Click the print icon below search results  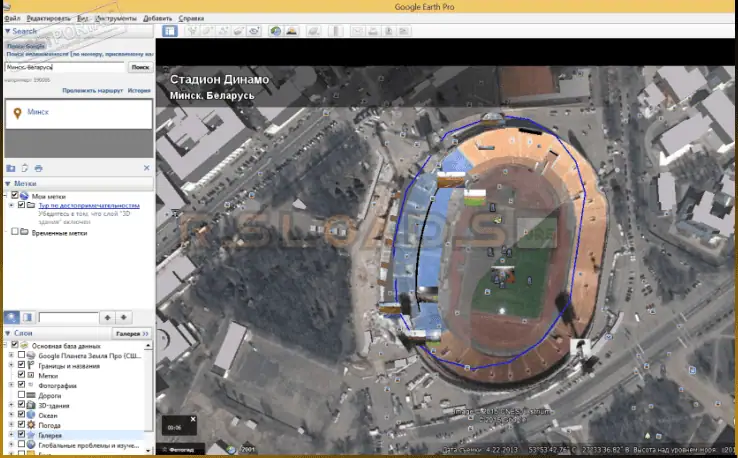point(39,168)
